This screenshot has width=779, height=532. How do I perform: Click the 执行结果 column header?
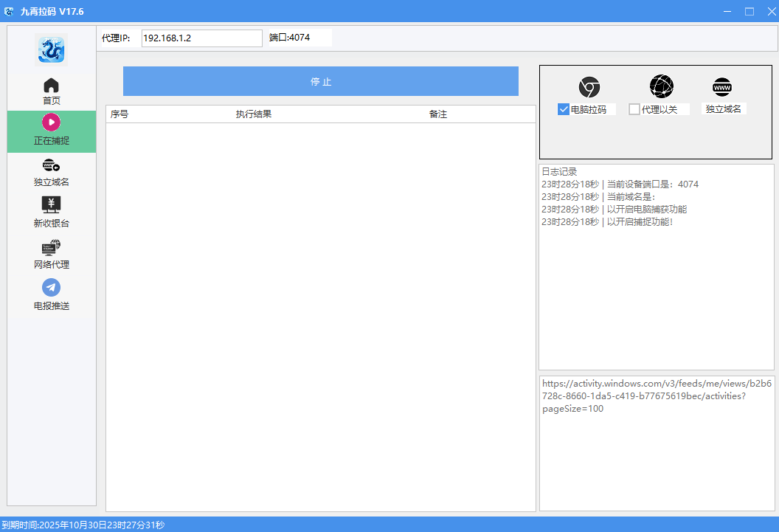click(254, 114)
